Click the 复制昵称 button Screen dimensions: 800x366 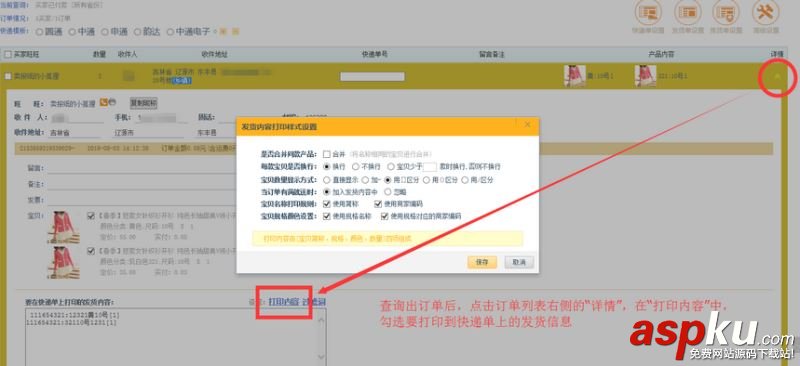click(143, 103)
